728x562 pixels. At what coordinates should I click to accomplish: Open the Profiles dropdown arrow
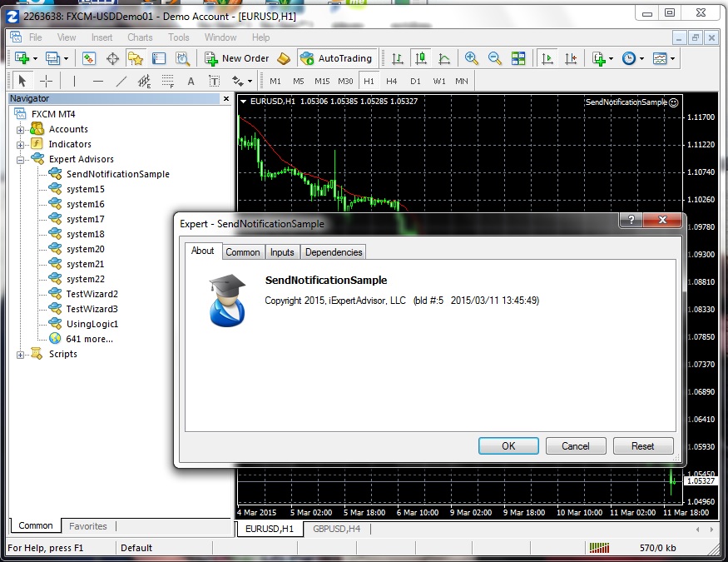pos(66,58)
